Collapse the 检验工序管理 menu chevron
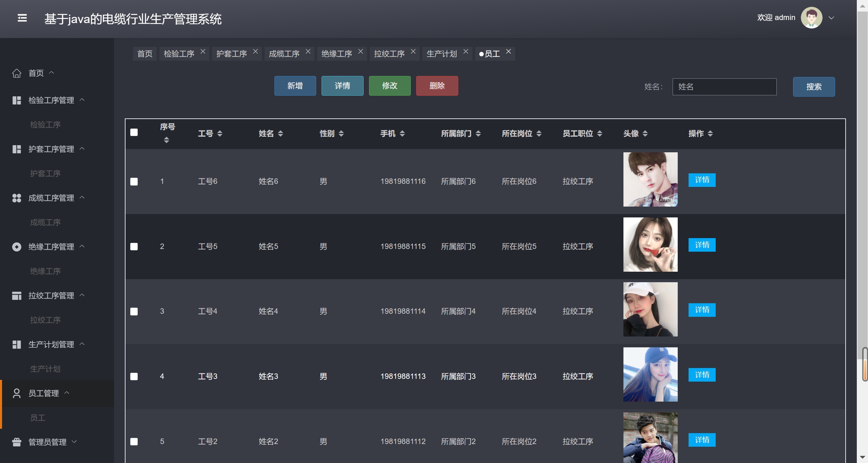This screenshot has height=463, width=868. click(82, 100)
